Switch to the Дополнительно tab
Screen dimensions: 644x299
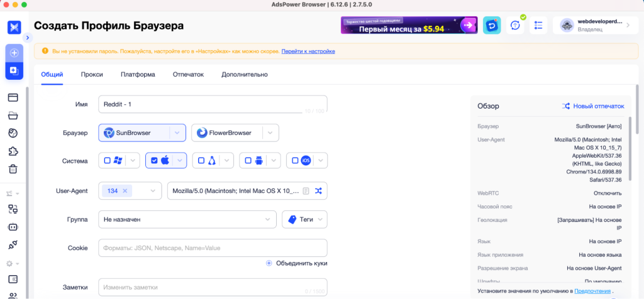[x=245, y=75]
